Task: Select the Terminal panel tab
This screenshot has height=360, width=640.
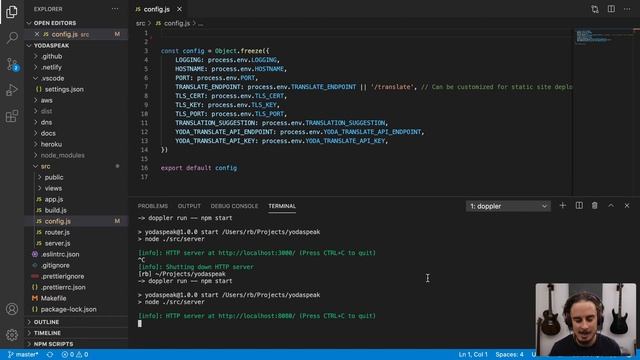Action: click(282, 206)
